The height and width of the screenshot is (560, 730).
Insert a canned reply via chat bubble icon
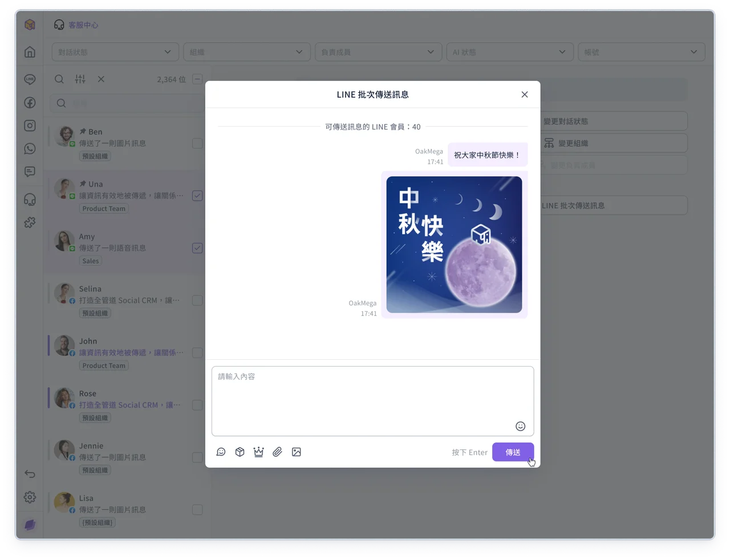(x=221, y=452)
